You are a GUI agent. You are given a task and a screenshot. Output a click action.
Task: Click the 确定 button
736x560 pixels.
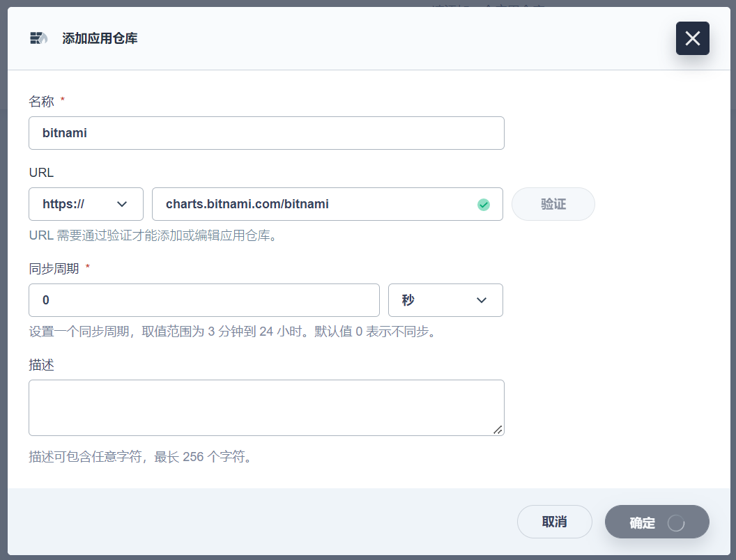tap(657, 522)
